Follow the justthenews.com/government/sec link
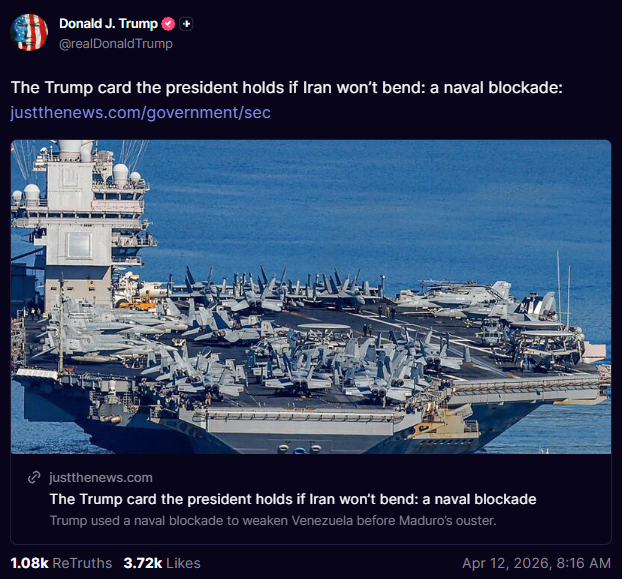The image size is (622, 579). pyautogui.click(x=141, y=112)
